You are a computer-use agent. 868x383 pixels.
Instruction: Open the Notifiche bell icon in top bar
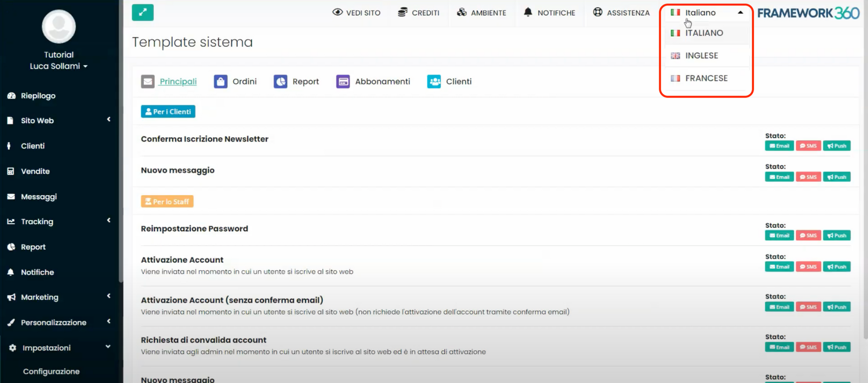pyautogui.click(x=528, y=12)
